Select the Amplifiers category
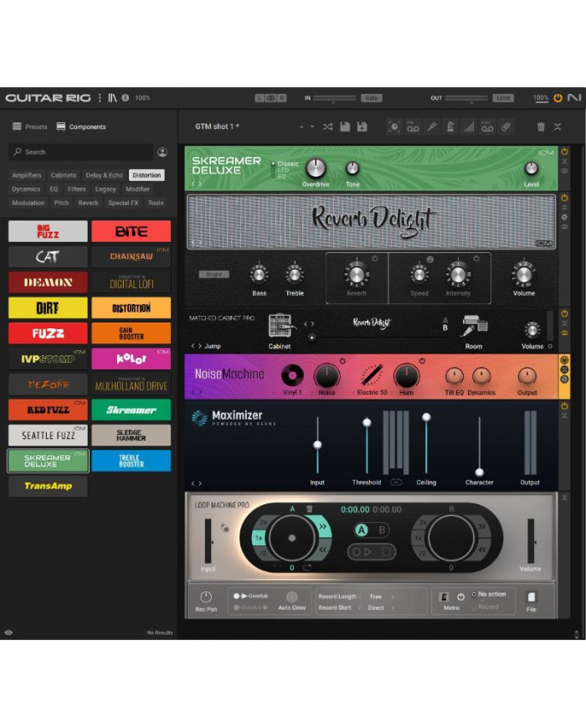The width and height of the screenshot is (586, 728). point(27,175)
